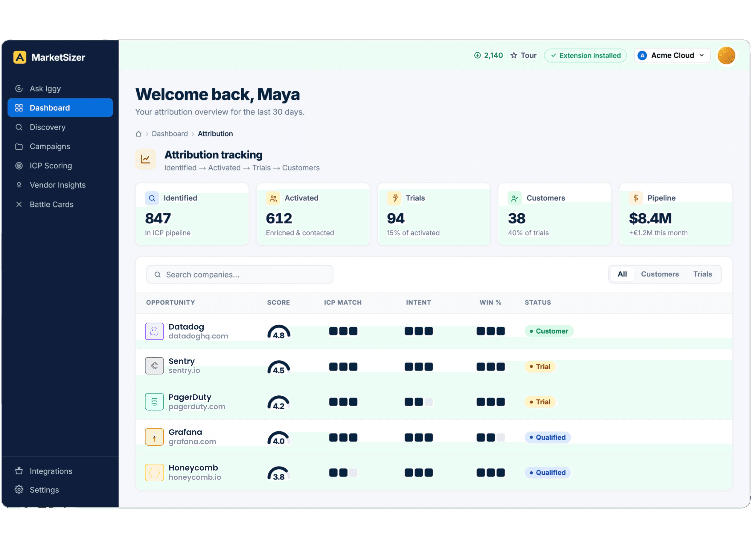The height and width of the screenshot is (545, 756).
Task: Click the MarketSizer logo icon
Action: pyautogui.click(x=20, y=57)
